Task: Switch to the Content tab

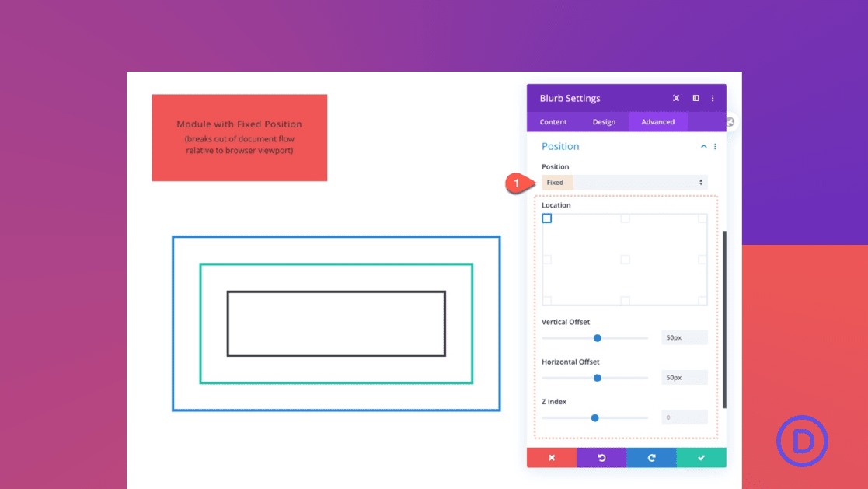Action: click(x=553, y=122)
